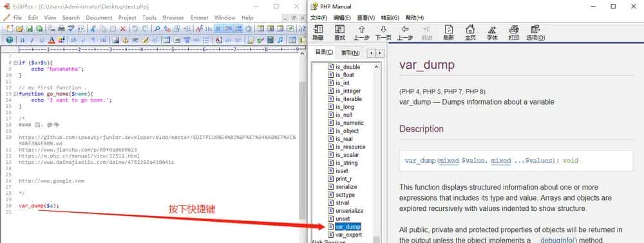This screenshot has height=243, width=644.
Task: Insert anchor using the anchor icon
Action: 126,40
